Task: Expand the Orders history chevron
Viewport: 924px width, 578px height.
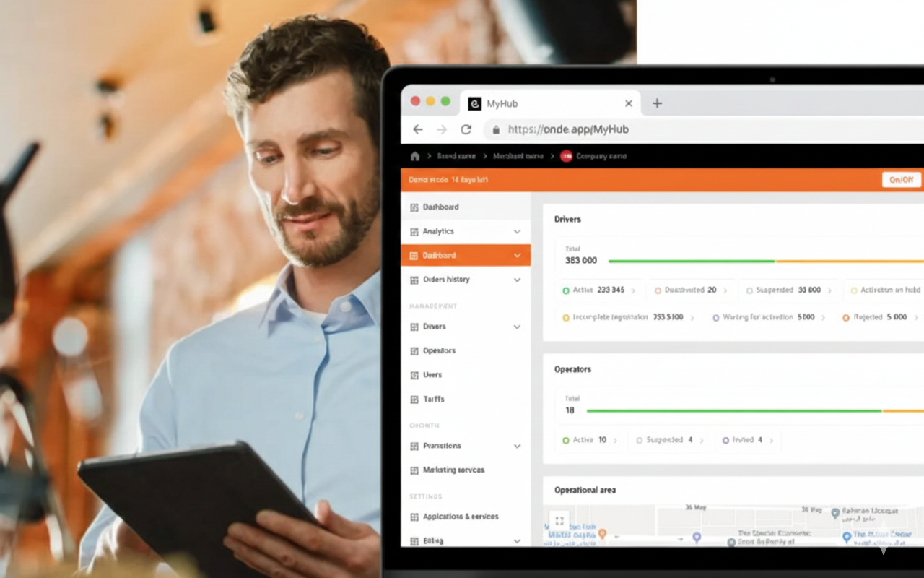Action: (517, 280)
